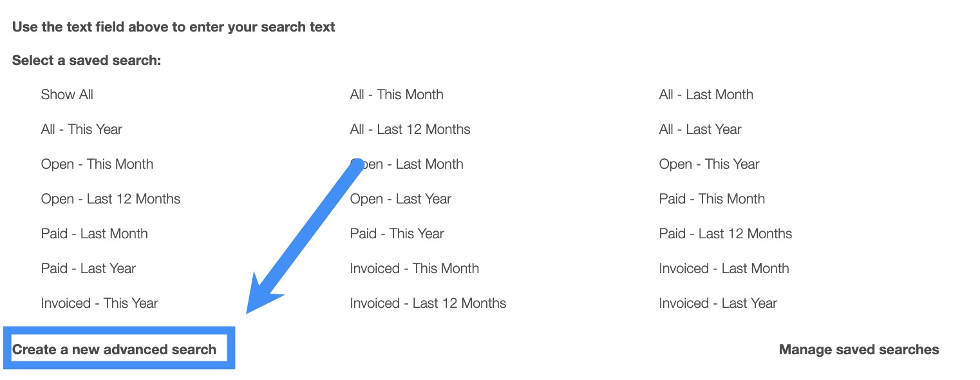Choose Invoiced - Last Month search
The width and height of the screenshot is (980, 380).
click(x=724, y=269)
